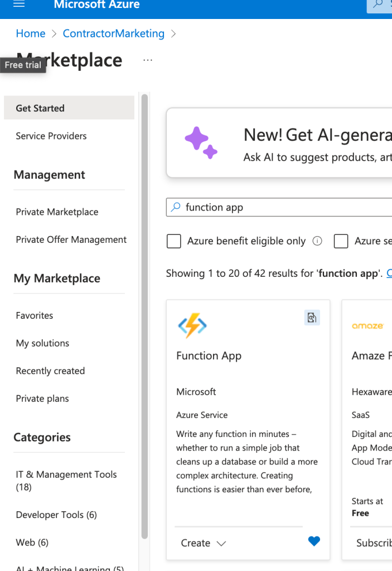Click the Microsoft Azure portal title
Image resolution: width=392 pixels, height=571 pixels.
coord(96,4)
